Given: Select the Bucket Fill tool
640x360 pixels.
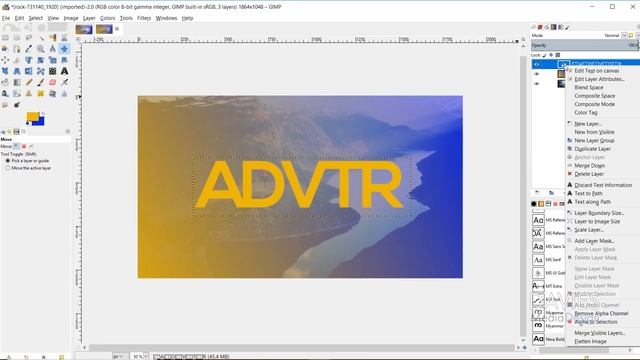Looking at the screenshot, I should point(5,82).
